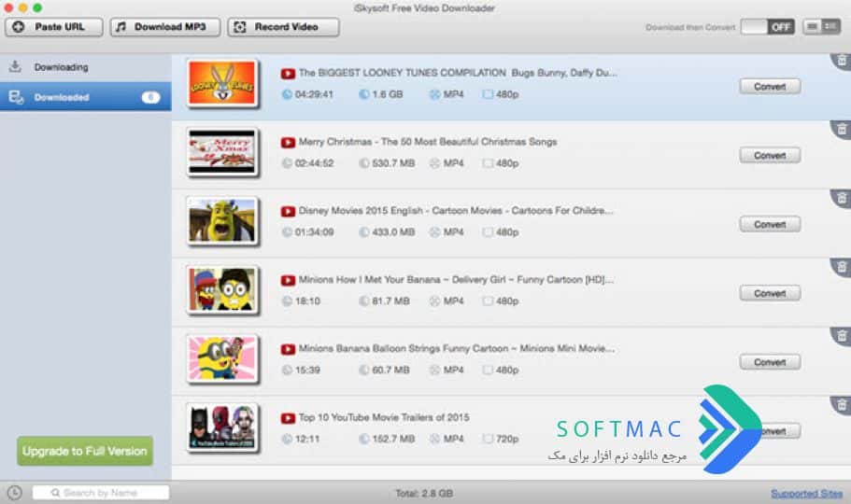Click the 81.7 MB size text

(390, 301)
